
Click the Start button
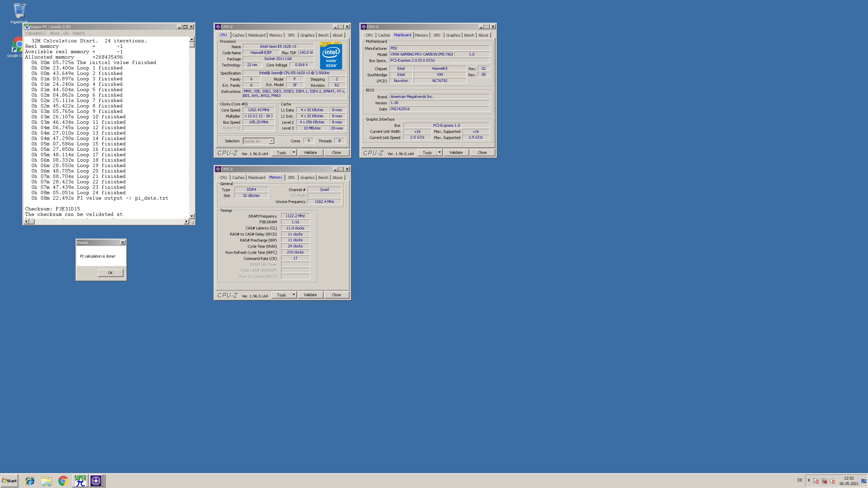pyautogui.click(x=9, y=481)
